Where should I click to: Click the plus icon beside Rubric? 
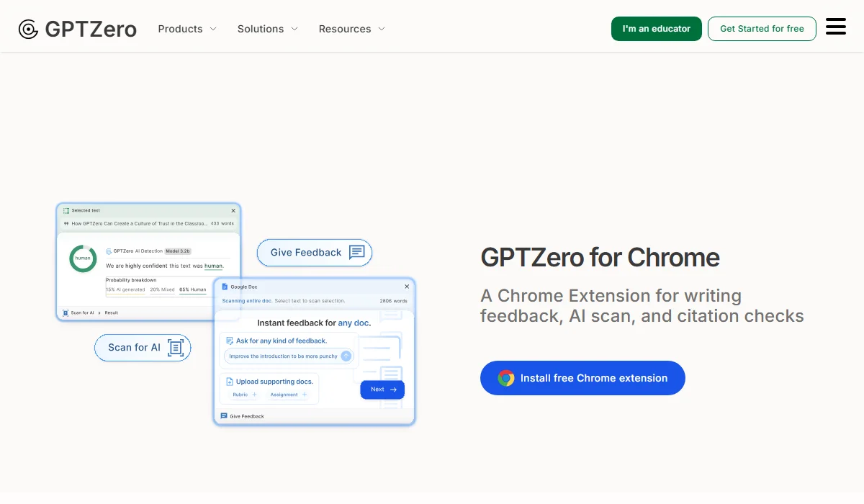(x=254, y=395)
